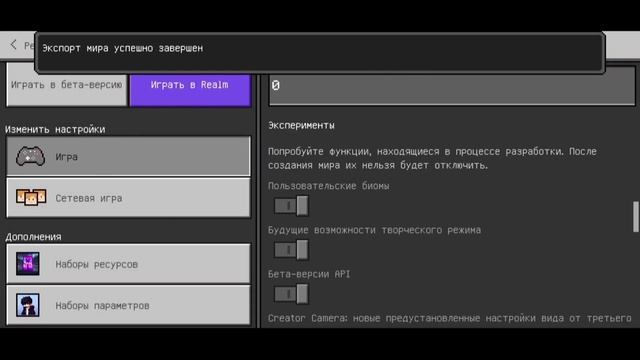Click the back arrow icon
Viewport: 640px width, 360px height.
(x=13, y=44)
